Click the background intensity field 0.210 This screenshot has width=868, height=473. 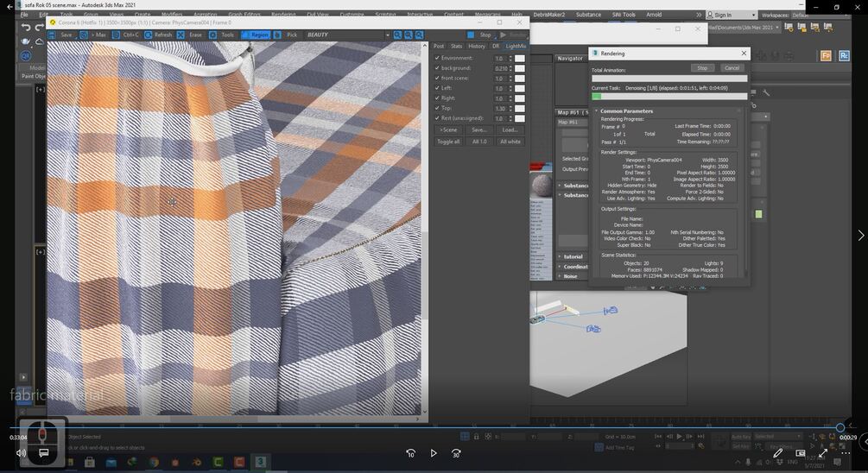click(x=500, y=68)
